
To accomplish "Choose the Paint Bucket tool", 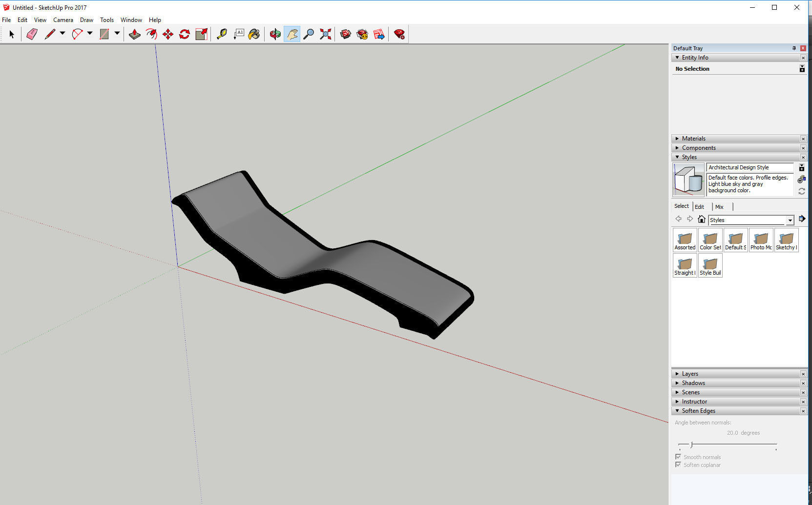I will 254,34.
